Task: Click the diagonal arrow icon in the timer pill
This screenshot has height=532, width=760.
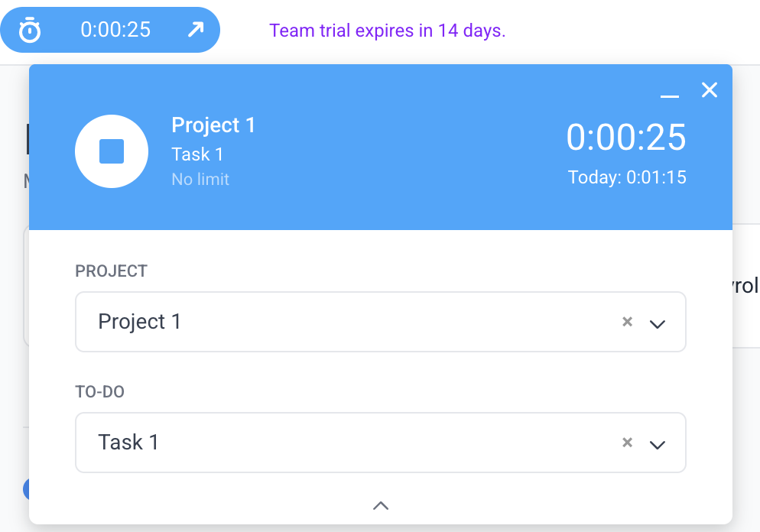Action: tap(195, 30)
